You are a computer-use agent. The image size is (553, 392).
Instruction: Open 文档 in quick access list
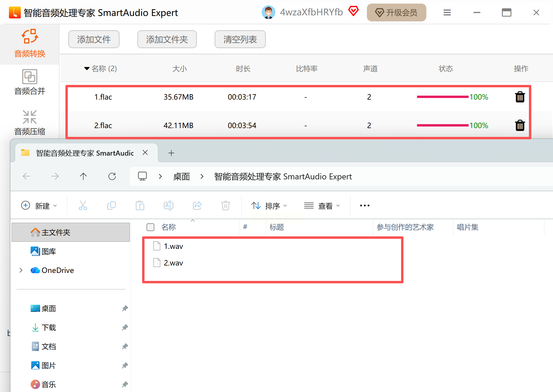point(43,347)
